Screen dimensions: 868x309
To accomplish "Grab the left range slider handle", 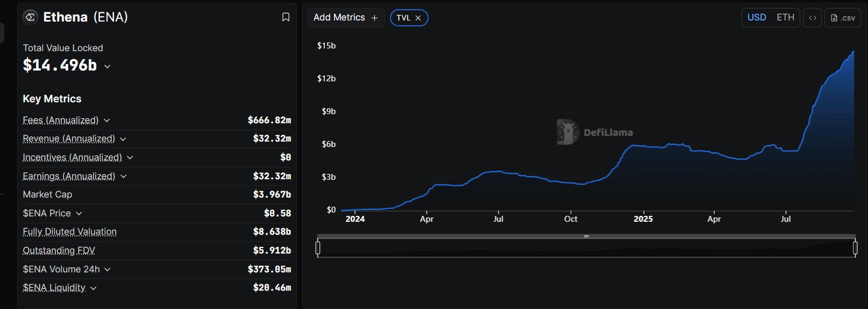I will pyautogui.click(x=318, y=248).
